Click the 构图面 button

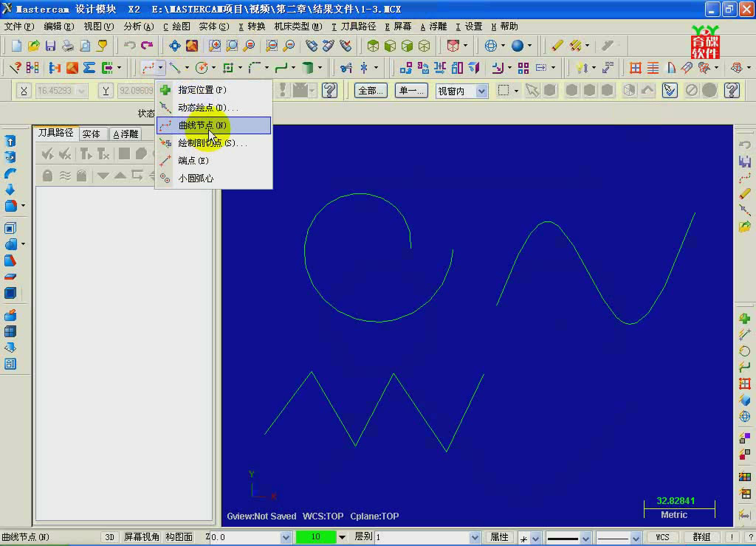click(x=179, y=537)
